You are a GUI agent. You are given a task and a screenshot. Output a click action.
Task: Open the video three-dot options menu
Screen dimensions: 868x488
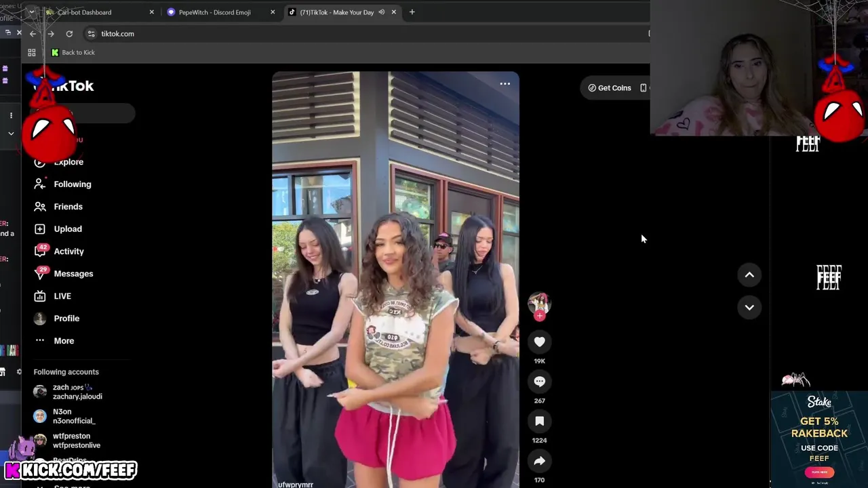[x=505, y=84]
